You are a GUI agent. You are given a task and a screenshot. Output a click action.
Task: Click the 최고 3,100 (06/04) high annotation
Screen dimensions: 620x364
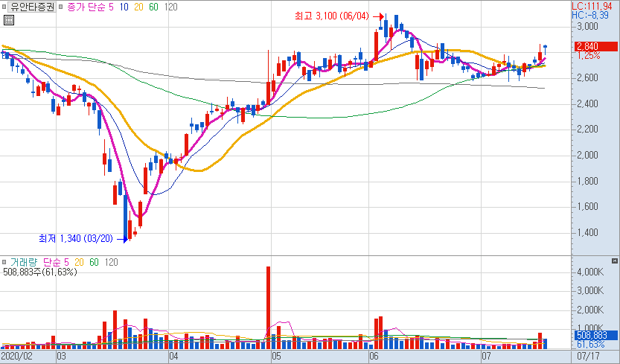(332, 16)
